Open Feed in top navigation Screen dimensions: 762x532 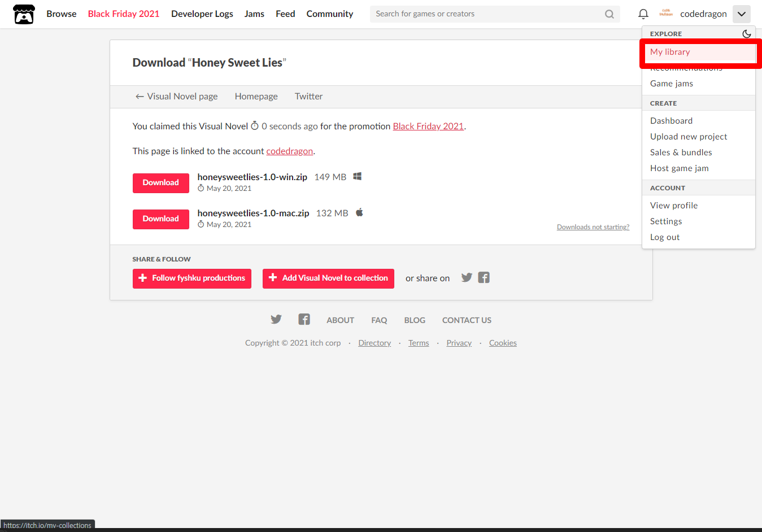tap(285, 14)
